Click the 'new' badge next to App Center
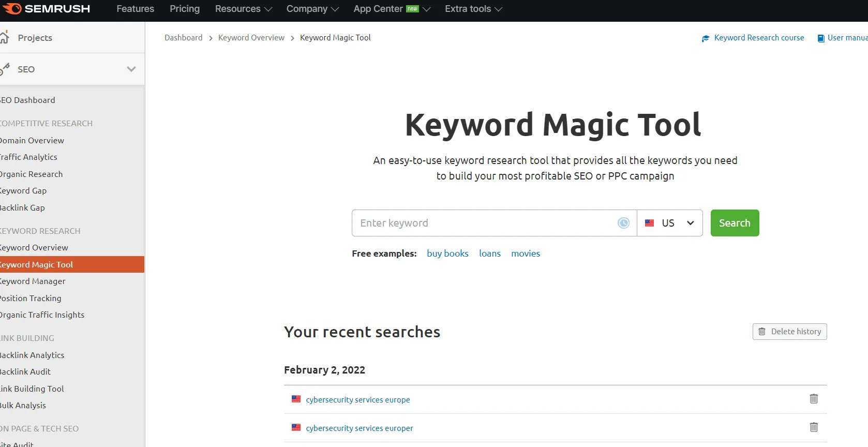The height and width of the screenshot is (447, 868). click(412, 9)
